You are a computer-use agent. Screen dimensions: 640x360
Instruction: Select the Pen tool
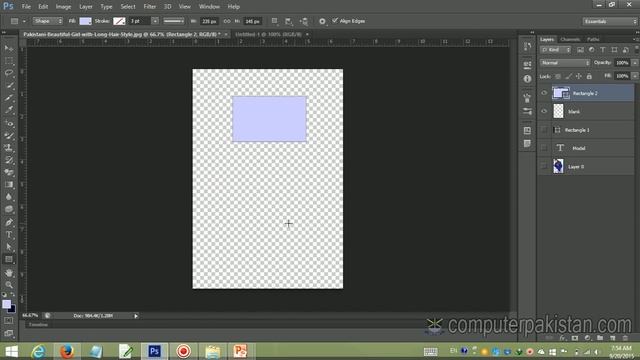coord(9,222)
